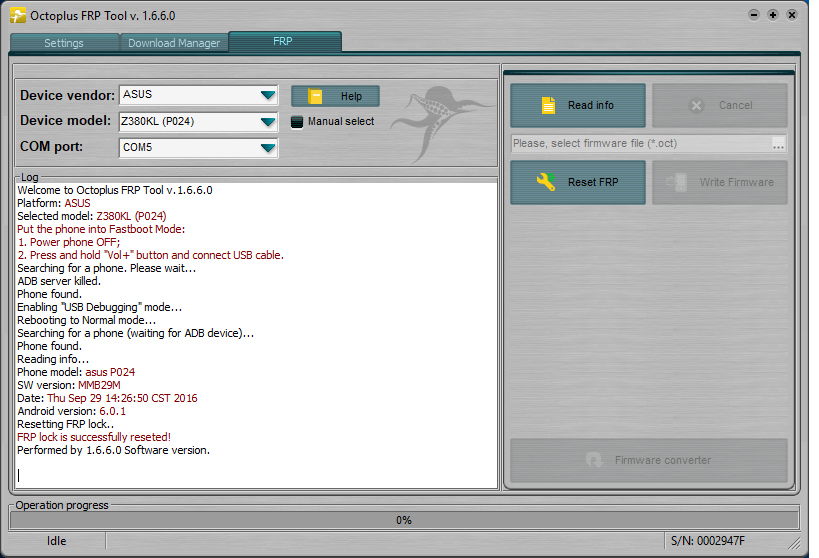Minimize the Octoplus window

[x=754, y=15]
